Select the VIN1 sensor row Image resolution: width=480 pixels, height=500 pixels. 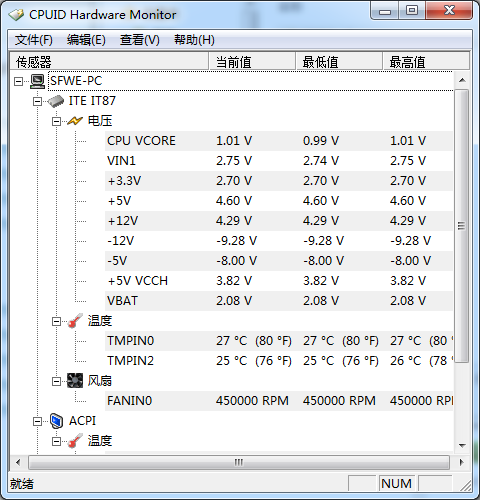(x=279, y=161)
